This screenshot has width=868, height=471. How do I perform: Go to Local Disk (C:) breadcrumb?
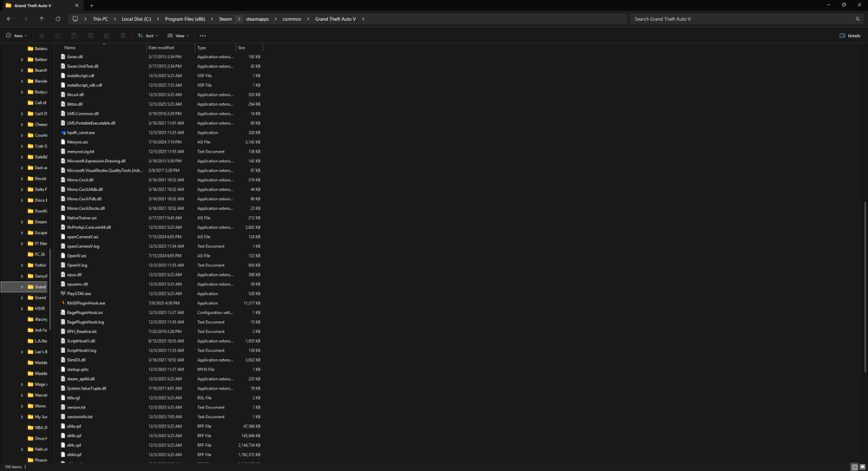(x=136, y=19)
